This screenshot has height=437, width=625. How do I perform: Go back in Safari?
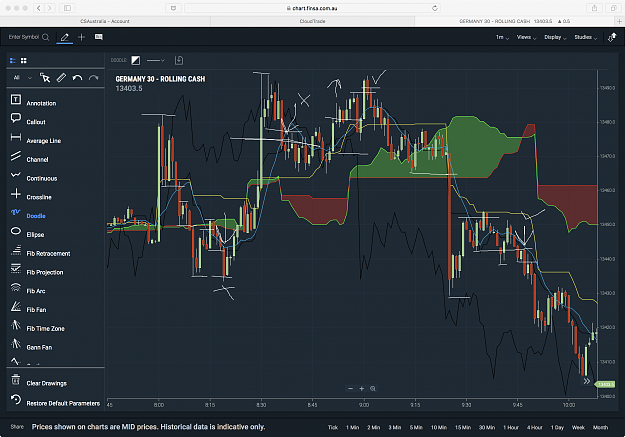coord(39,8)
